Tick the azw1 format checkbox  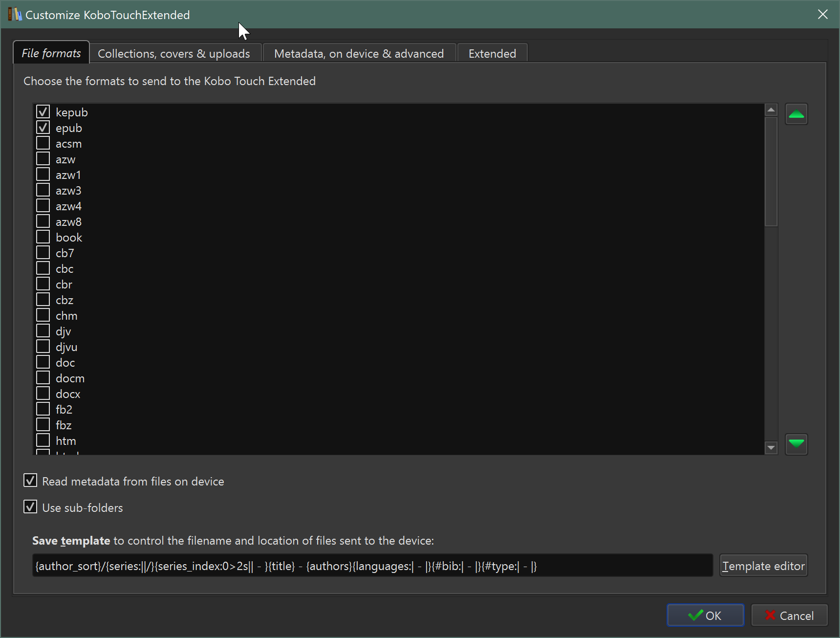tap(43, 175)
